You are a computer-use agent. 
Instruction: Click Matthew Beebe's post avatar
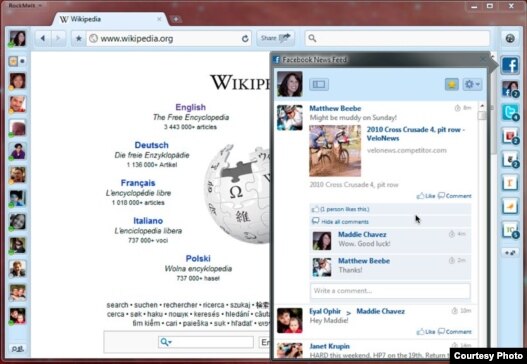(x=289, y=118)
